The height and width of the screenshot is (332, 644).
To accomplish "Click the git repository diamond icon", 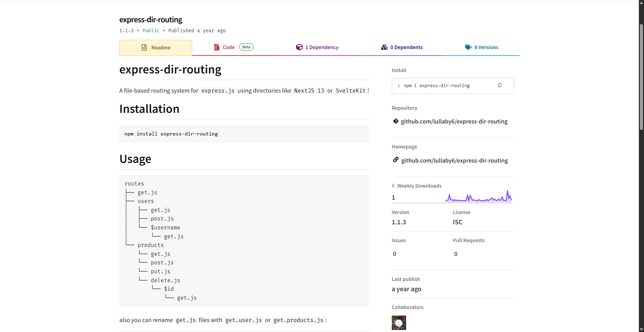I will click(396, 121).
